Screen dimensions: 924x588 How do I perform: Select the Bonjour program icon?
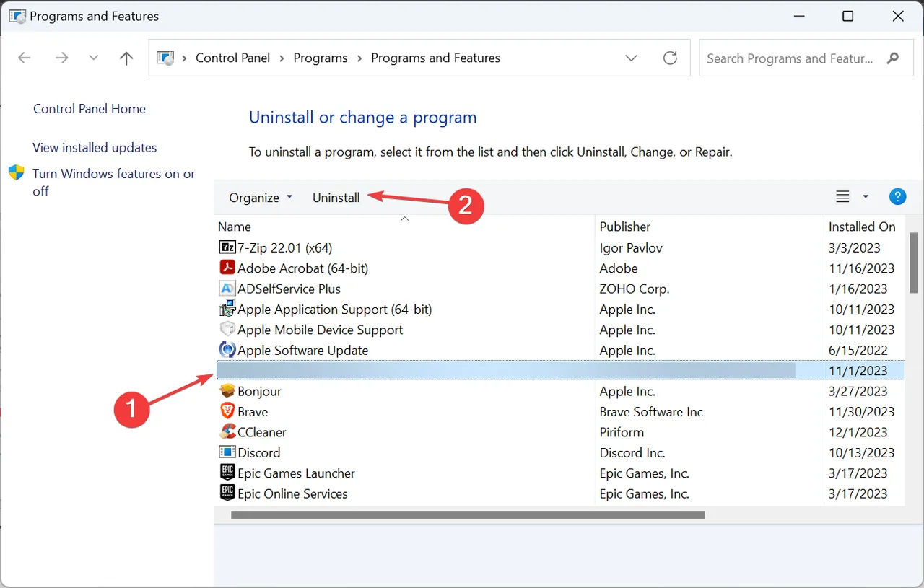(x=227, y=391)
